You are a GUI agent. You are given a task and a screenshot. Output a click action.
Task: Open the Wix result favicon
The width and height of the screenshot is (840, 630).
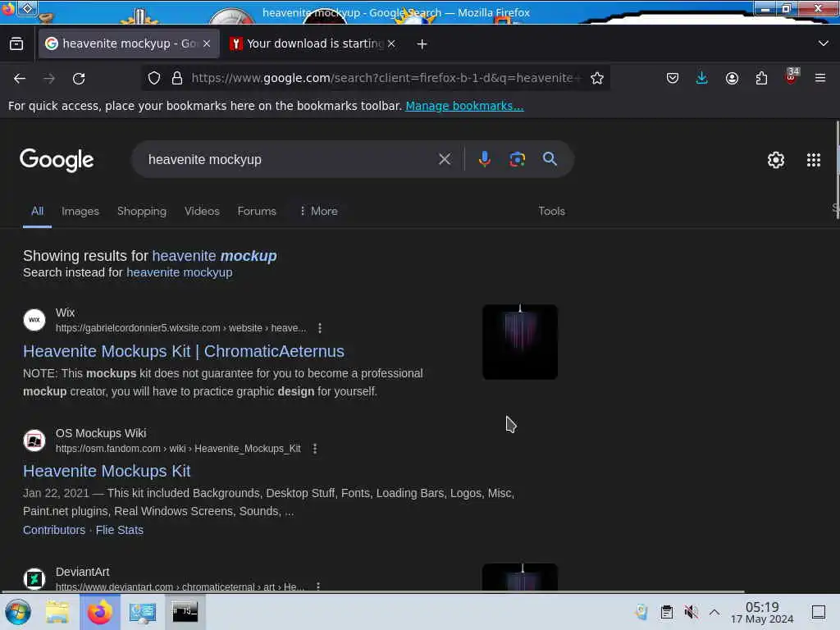[34, 320]
